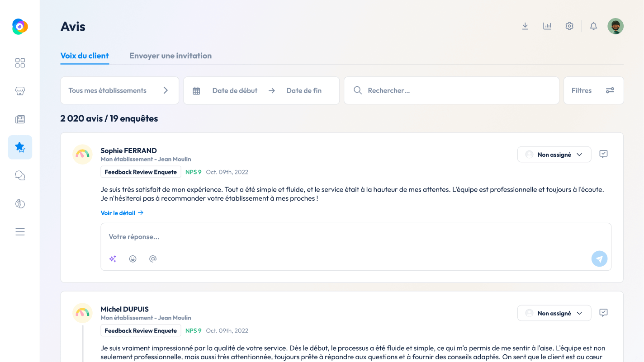Click the filter sliders icon
The width and height of the screenshot is (644, 362).
(610, 90)
